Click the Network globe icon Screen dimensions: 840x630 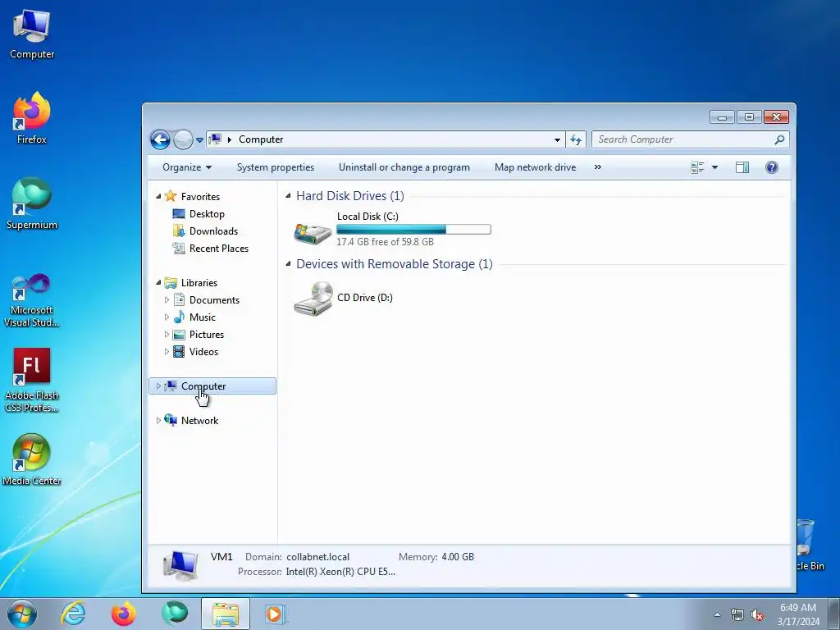171,420
